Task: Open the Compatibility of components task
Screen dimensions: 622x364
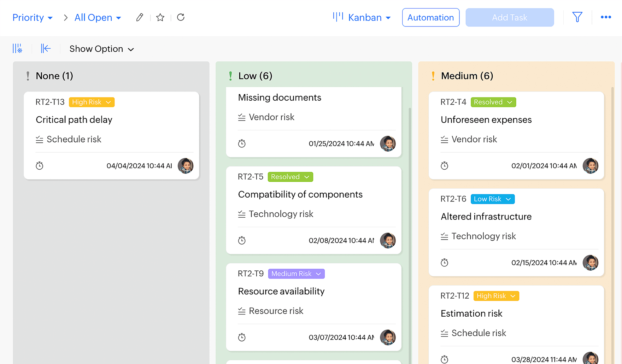Action: pos(300,194)
